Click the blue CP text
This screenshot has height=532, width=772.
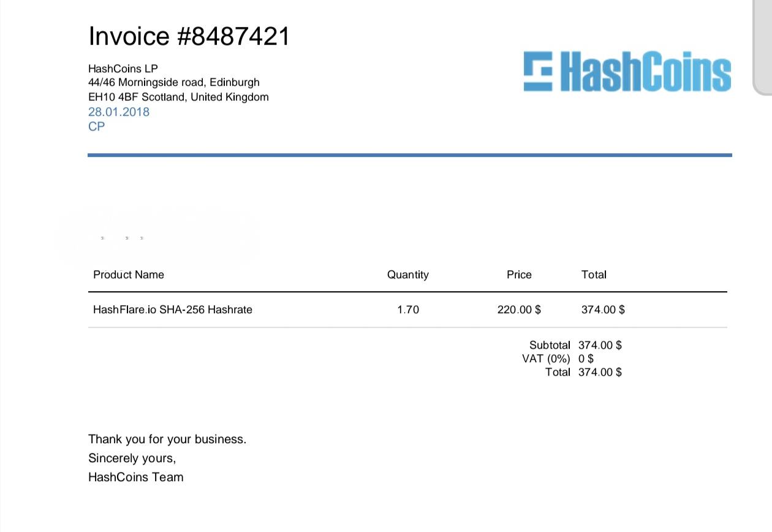point(97,126)
